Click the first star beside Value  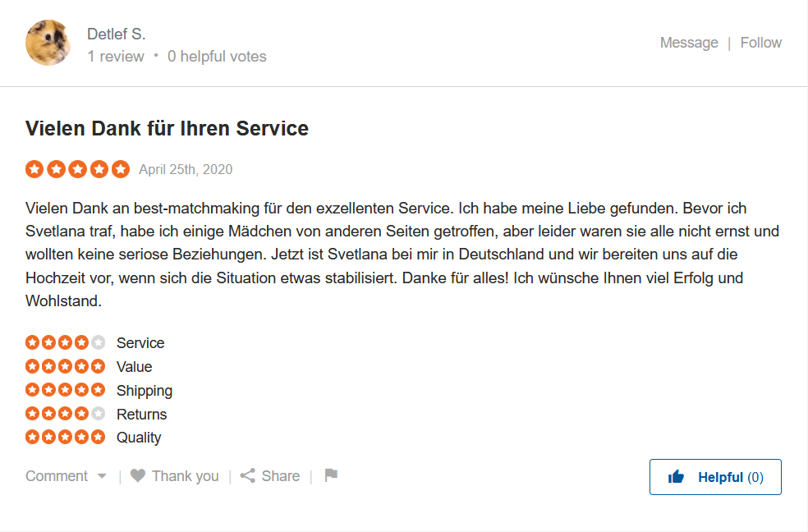(33, 366)
